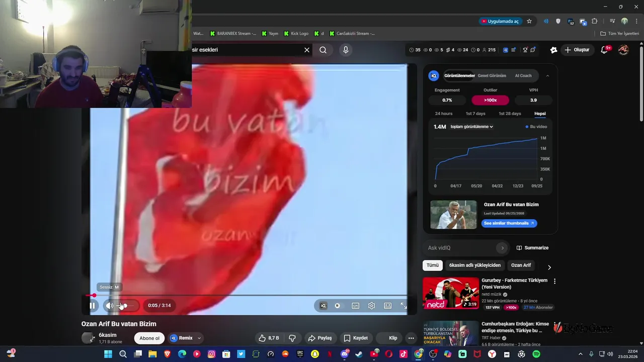The image size is (644, 362).
Task: Collapse the vidIQ panel with the chevron
Action: [x=547, y=75]
